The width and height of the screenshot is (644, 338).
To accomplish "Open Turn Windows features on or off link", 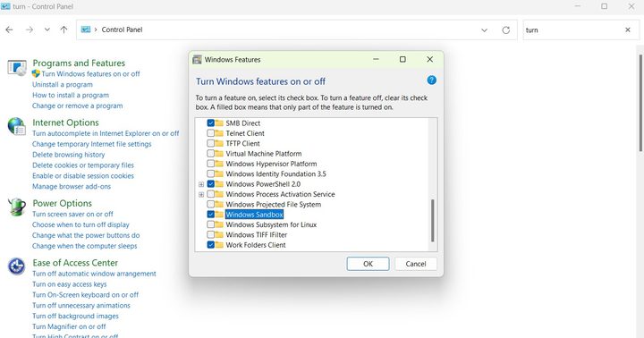I will coord(90,74).
